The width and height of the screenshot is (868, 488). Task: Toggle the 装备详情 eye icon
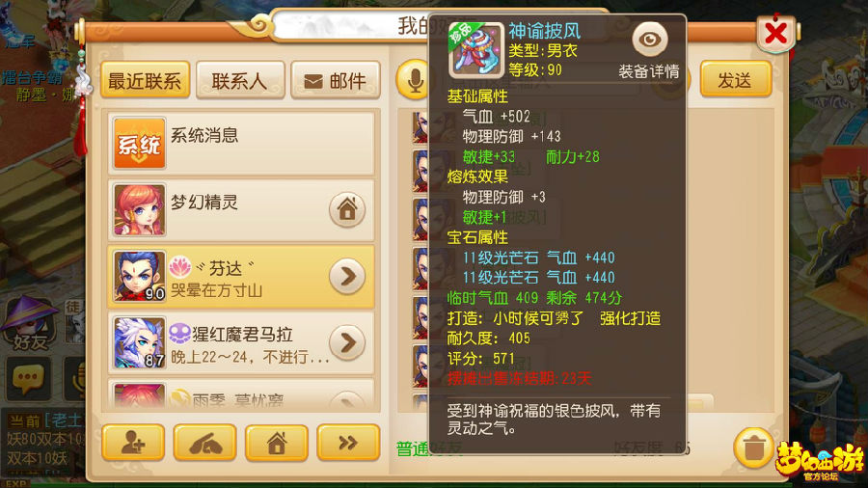(649, 40)
